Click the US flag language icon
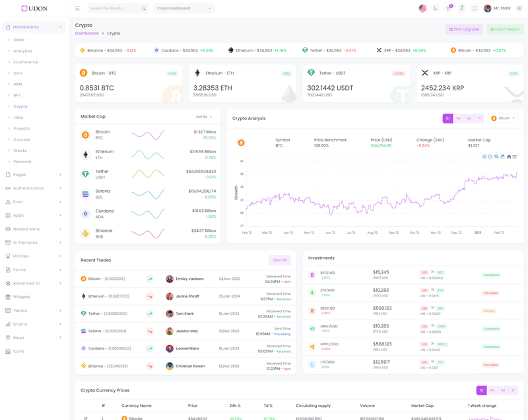This screenshot has width=528, height=420. [422, 9]
